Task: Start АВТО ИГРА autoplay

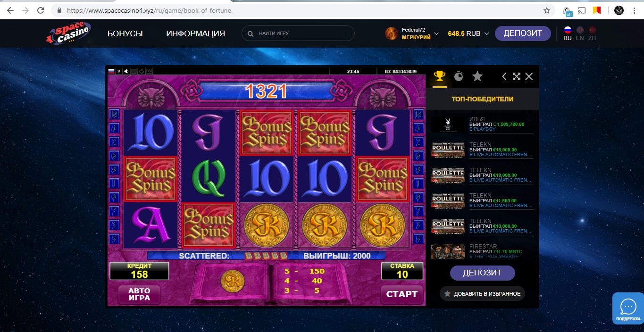Action: point(139,294)
